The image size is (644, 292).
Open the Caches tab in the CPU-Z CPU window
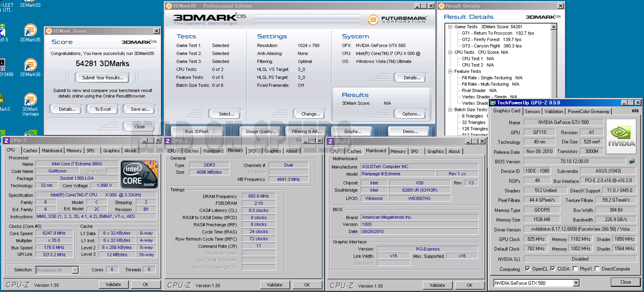[x=30, y=151]
